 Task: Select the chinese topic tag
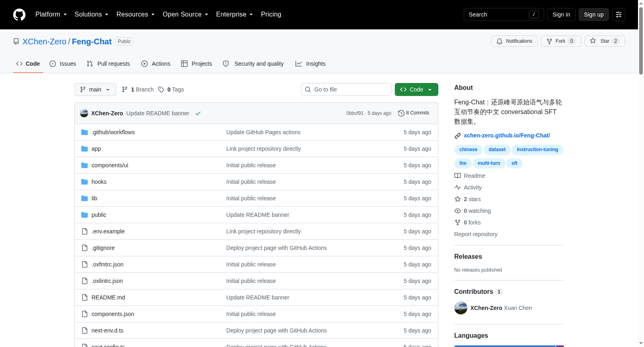click(469, 150)
